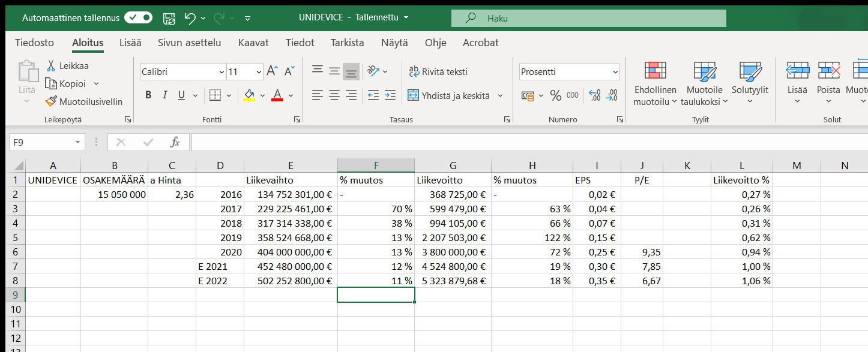Image resolution: width=868 pixels, height=352 pixels.
Task: Click the Save icon in title bar
Action: [x=169, y=18]
